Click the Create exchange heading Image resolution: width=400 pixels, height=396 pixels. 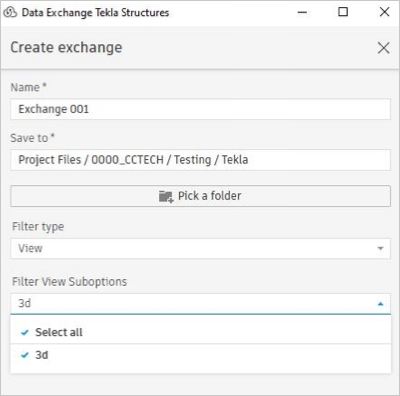tap(66, 47)
